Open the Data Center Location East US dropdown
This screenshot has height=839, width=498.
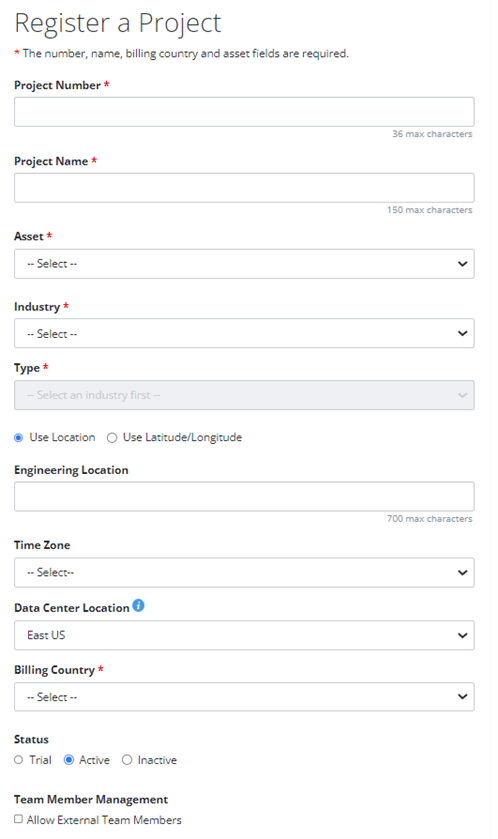pyautogui.click(x=244, y=636)
